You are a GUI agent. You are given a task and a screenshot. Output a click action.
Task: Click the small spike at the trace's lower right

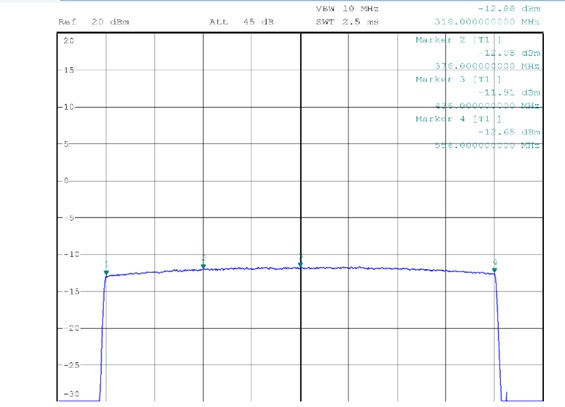(x=506, y=396)
